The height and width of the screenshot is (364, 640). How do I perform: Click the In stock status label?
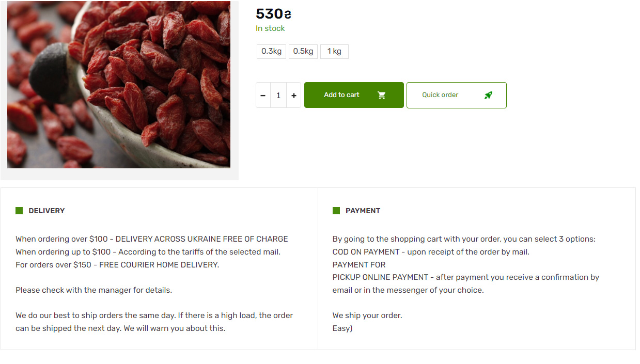[x=270, y=28]
